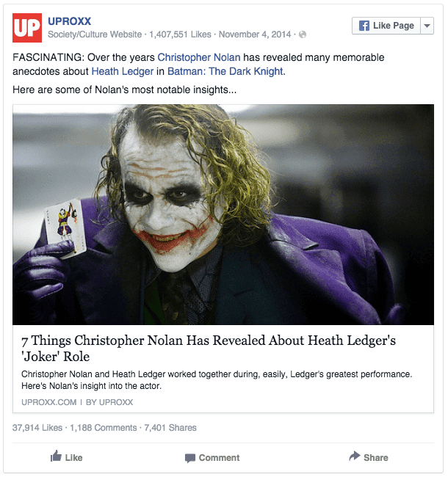Click the Comment speech bubble icon
The width and height of the screenshot is (448, 477).
(190, 458)
